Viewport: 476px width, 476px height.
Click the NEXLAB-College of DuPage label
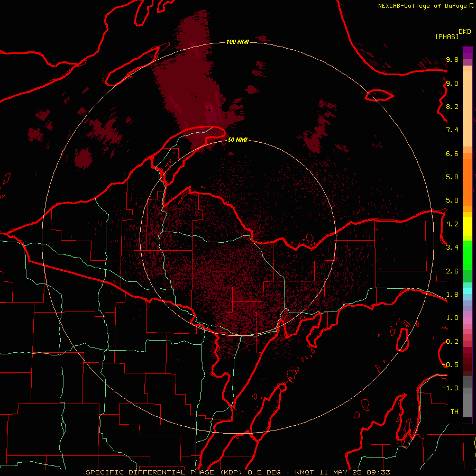(422, 6)
